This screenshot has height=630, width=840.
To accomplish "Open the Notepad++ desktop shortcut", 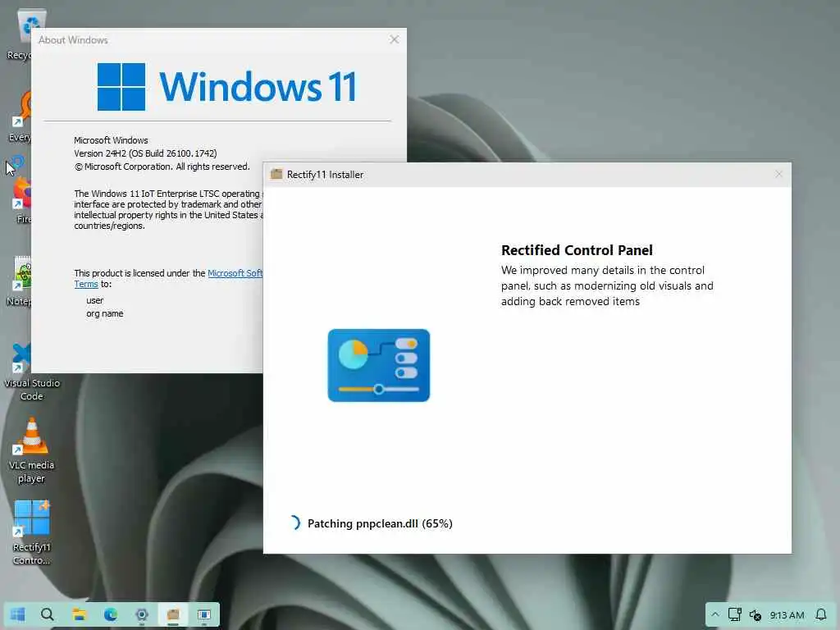I will pos(20,281).
